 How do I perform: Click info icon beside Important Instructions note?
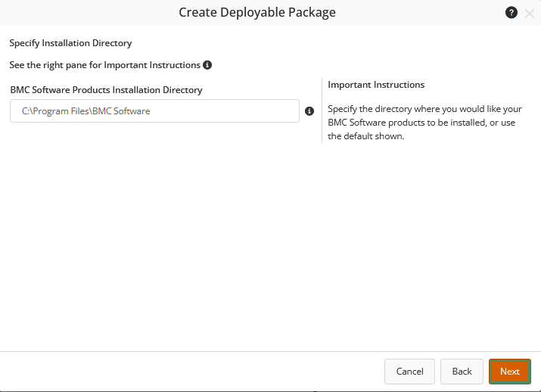207,65
